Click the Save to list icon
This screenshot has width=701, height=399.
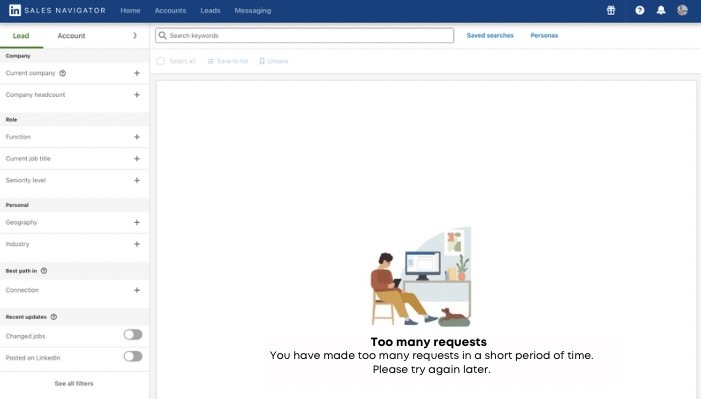tap(210, 61)
